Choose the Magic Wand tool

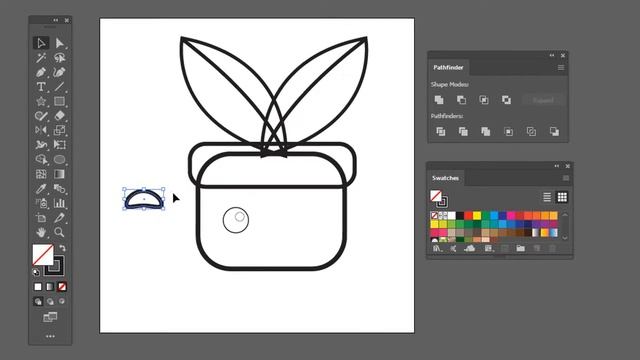[41, 58]
